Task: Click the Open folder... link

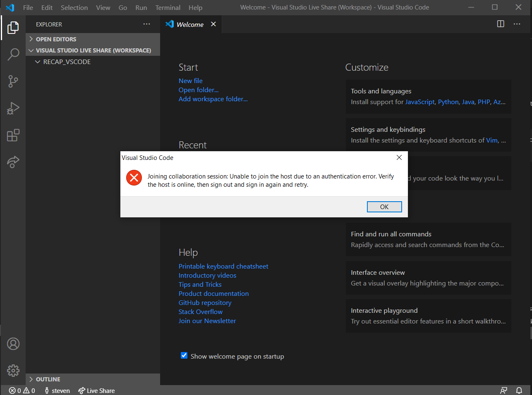Action: click(x=199, y=90)
